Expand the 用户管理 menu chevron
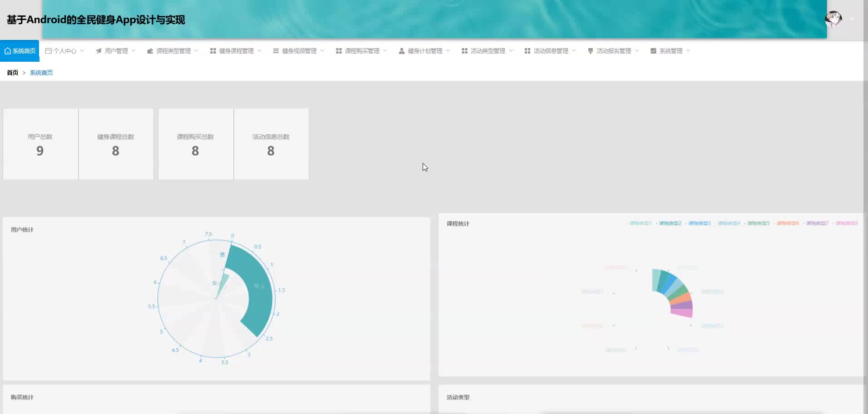 point(133,50)
